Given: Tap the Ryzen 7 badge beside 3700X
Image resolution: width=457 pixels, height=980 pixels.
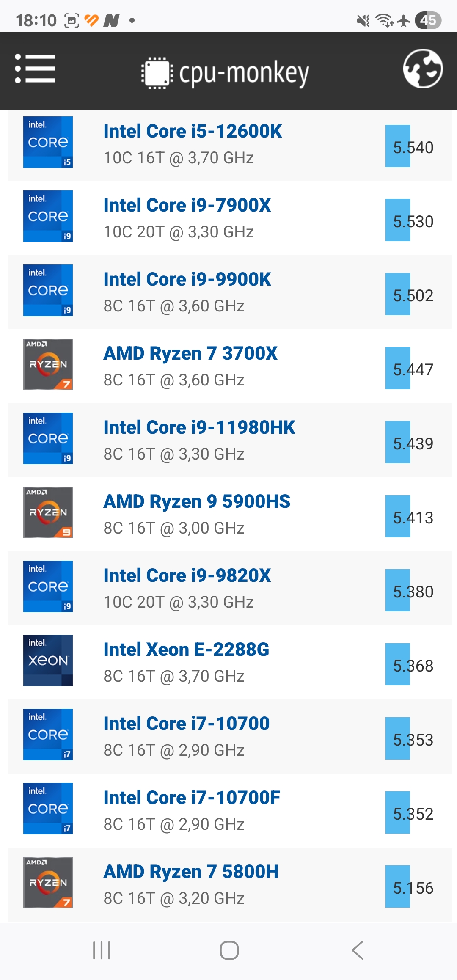Looking at the screenshot, I should [48, 364].
